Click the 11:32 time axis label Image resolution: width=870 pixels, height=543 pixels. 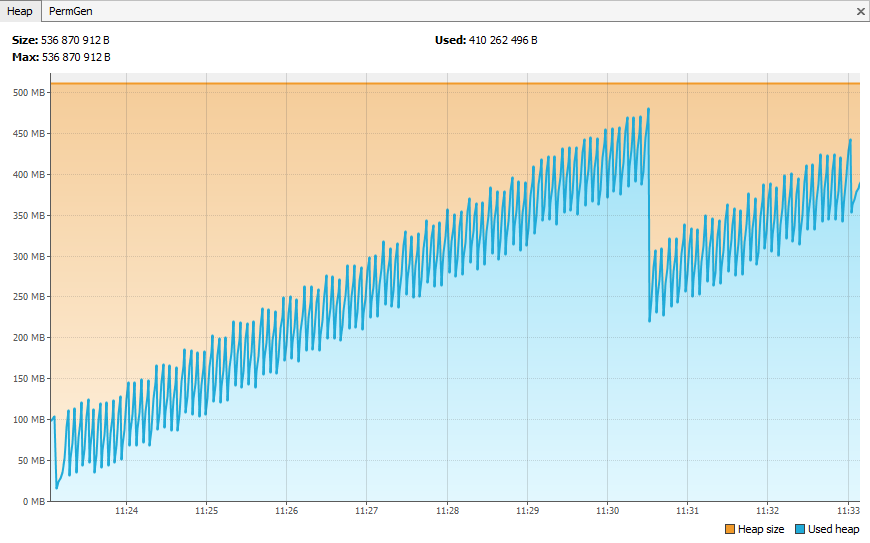click(767, 510)
